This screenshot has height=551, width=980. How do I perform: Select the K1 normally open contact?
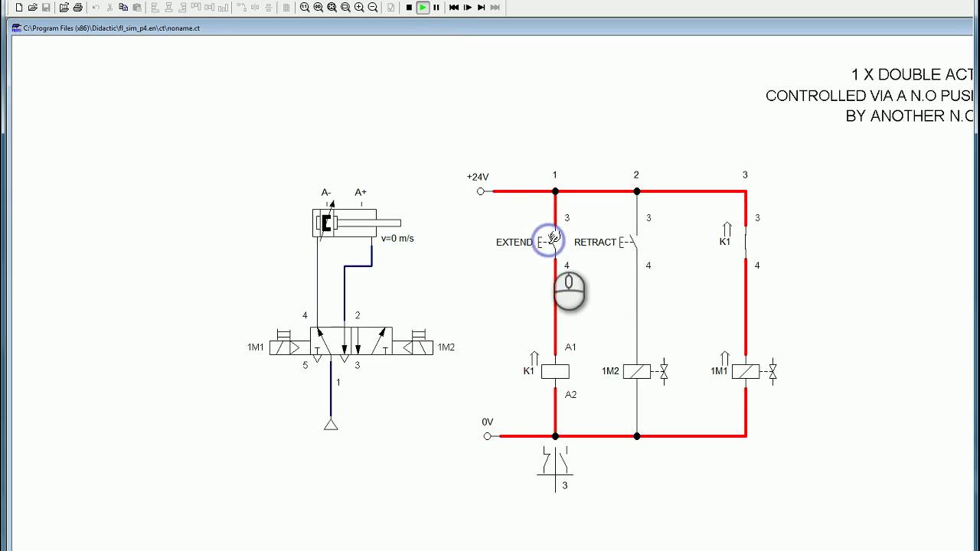click(746, 242)
